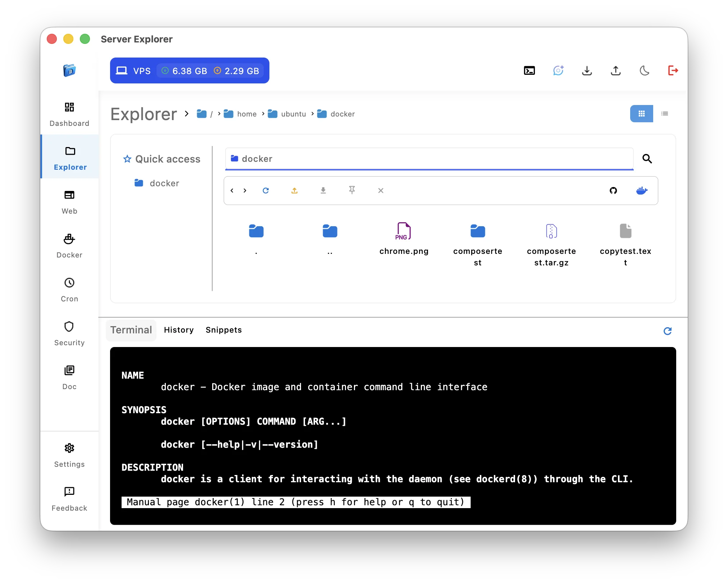Toggle dark mode with the moon icon
The height and width of the screenshot is (584, 728).
point(644,70)
